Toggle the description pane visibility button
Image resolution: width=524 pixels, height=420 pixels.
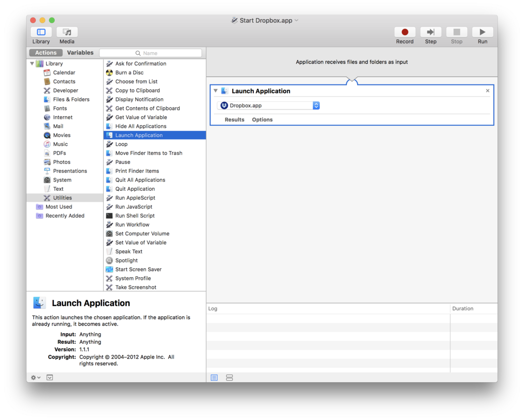click(50, 378)
